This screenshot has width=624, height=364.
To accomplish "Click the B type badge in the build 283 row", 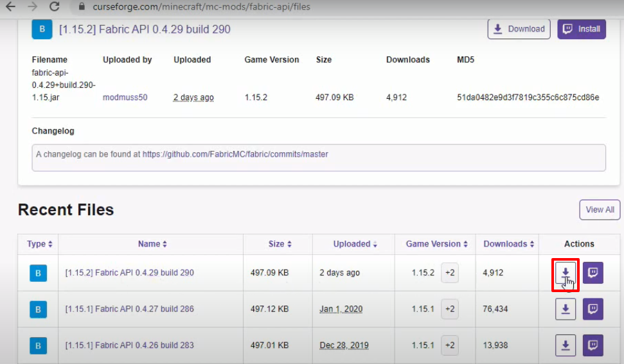I will click(x=38, y=345).
